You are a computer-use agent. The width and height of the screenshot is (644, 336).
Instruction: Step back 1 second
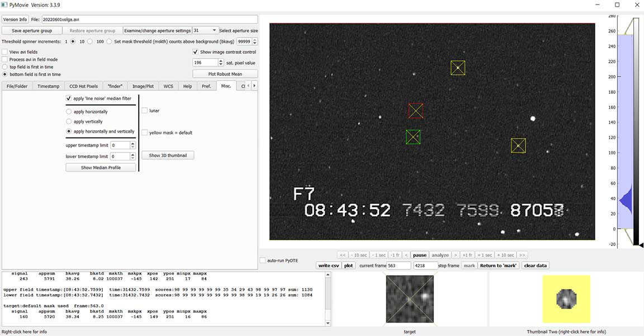pos(378,255)
